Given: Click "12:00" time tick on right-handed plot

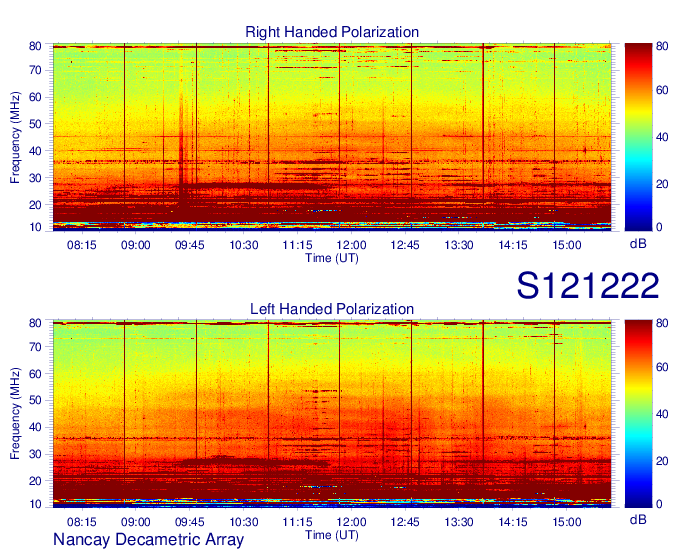Looking at the screenshot, I should click(x=351, y=245).
